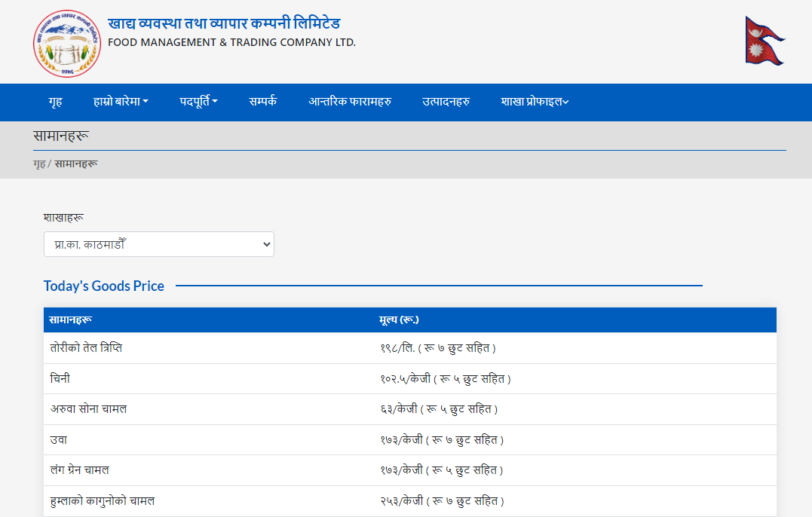Click the गृह breadcrumb link

click(39, 164)
